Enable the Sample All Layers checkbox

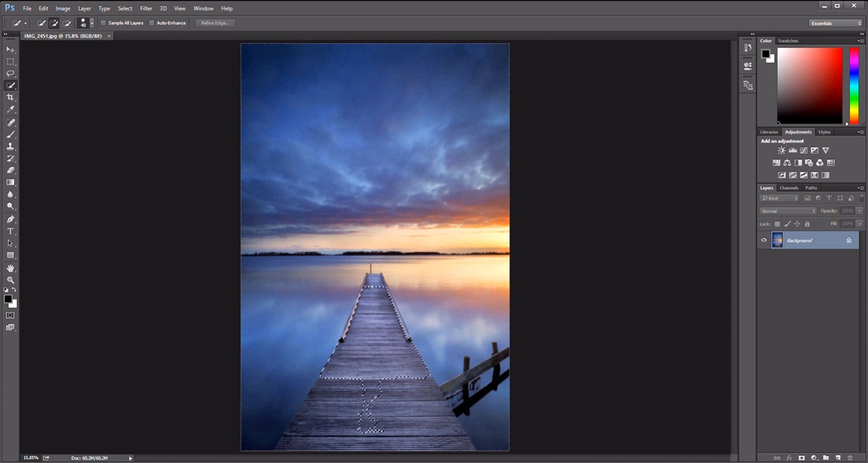coord(104,23)
